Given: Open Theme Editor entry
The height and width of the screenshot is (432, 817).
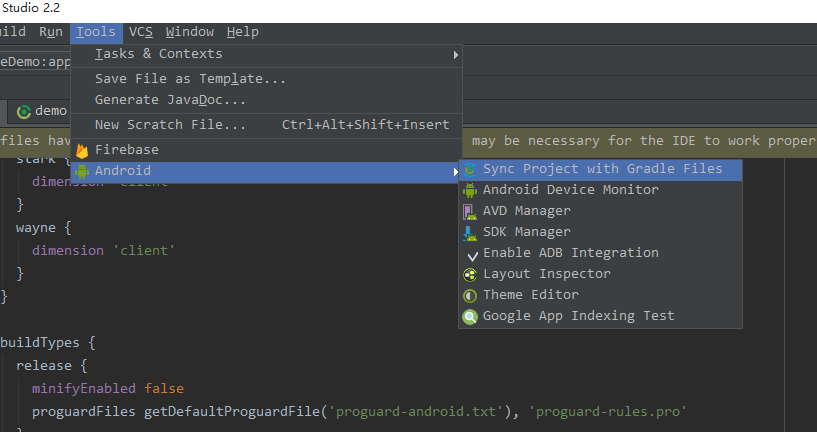Looking at the screenshot, I should (600, 295).
